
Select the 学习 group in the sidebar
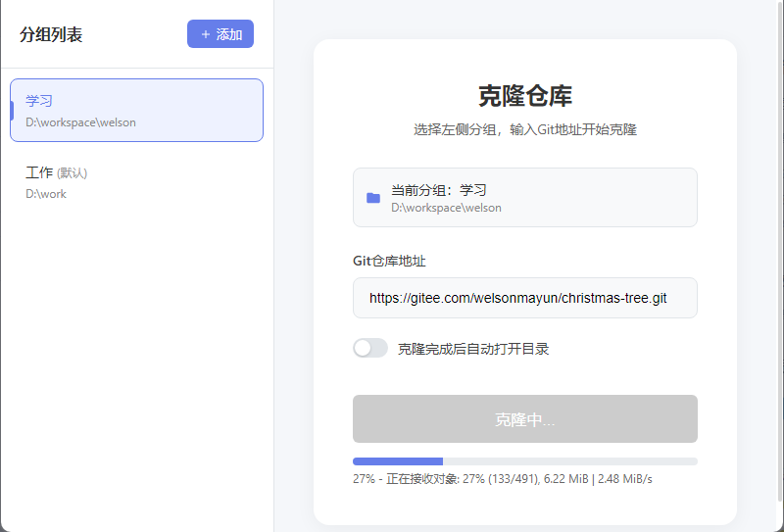click(136, 110)
